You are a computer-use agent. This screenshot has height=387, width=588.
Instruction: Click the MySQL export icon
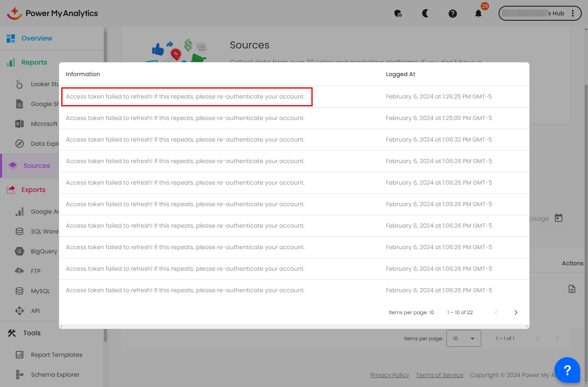(x=19, y=291)
